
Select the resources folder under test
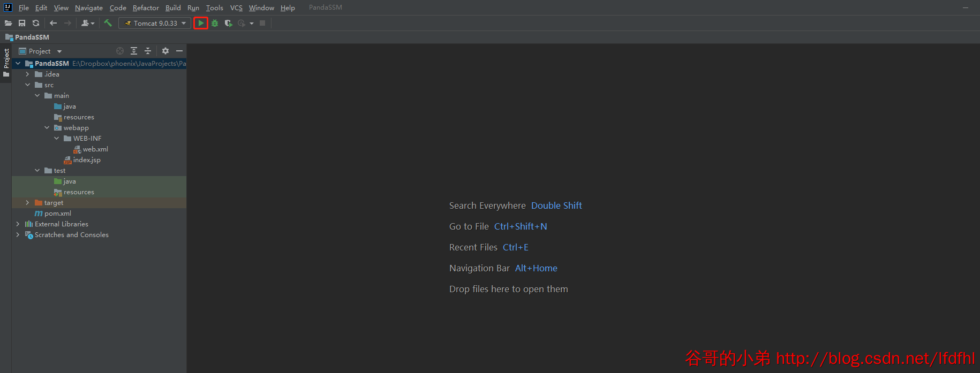[74, 192]
